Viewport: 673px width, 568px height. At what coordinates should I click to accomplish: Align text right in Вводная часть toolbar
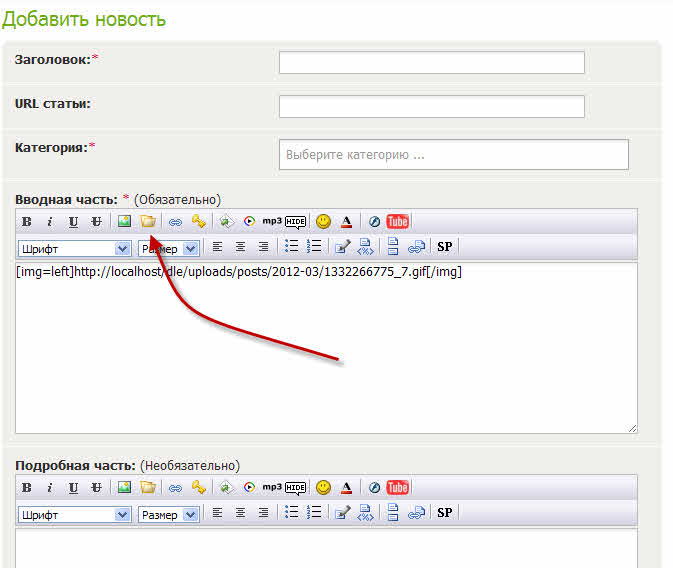[x=263, y=247]
